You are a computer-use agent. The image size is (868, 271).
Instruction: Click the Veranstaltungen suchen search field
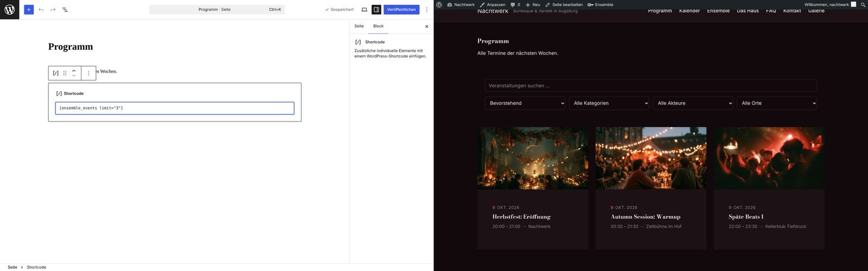tap(650, 86)
